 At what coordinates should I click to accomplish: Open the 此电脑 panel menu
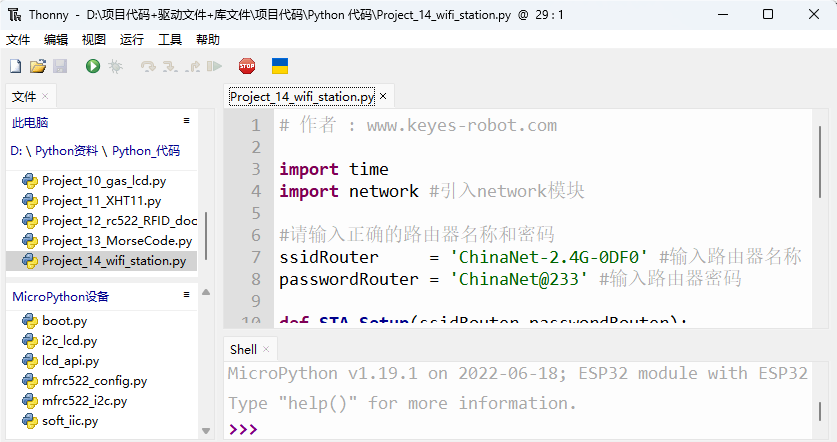(186, 121)
